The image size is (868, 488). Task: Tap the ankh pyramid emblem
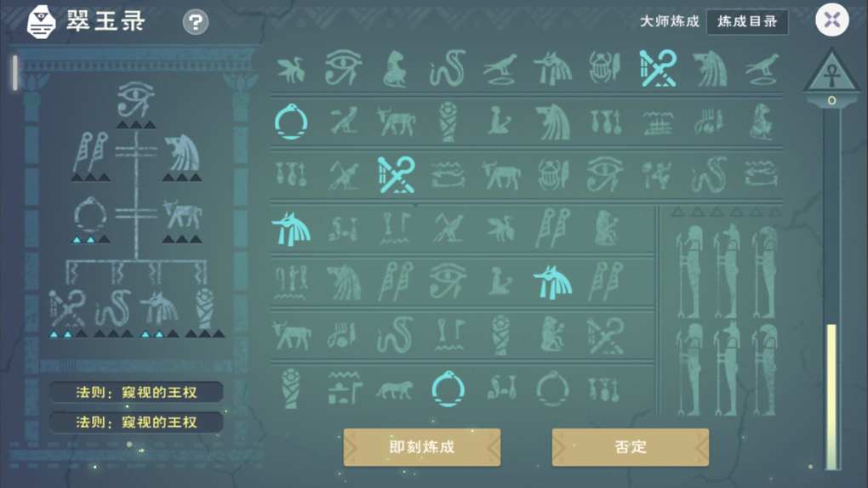[x=831, y=72]
